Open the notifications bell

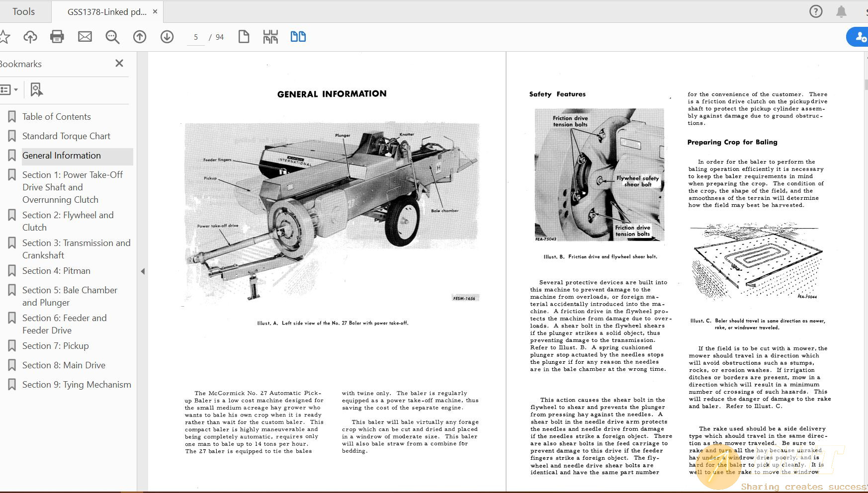pos(841,11)
